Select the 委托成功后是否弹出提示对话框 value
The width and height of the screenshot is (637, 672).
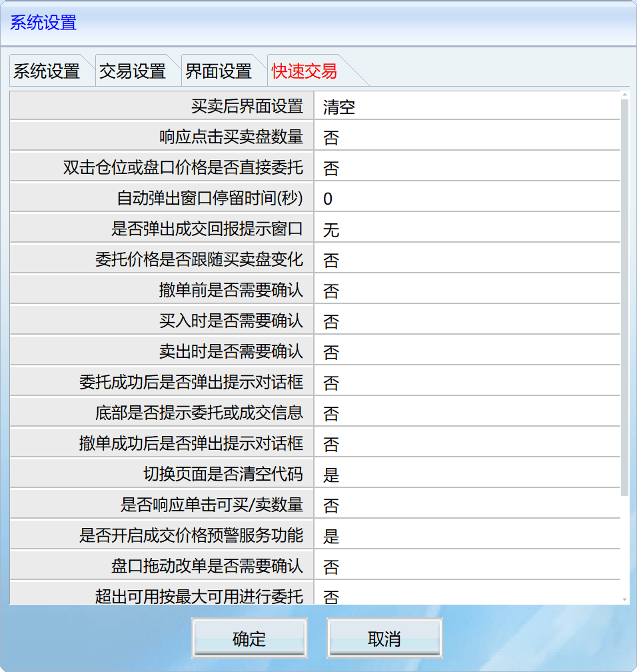point(466,383)
